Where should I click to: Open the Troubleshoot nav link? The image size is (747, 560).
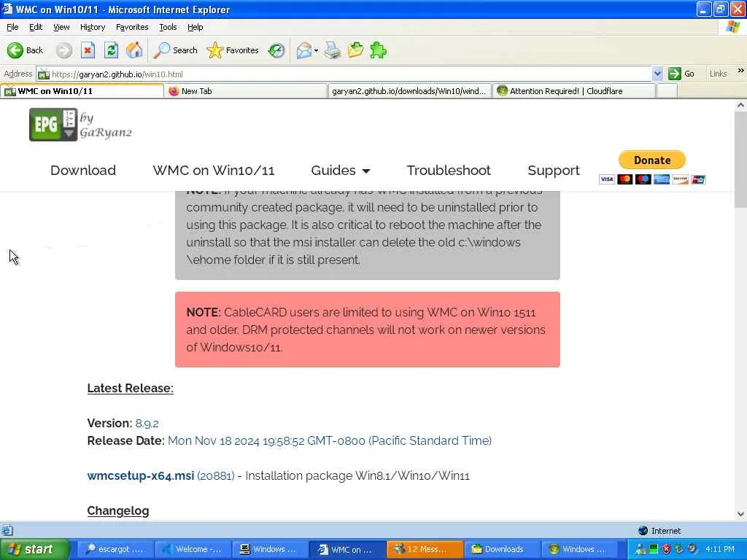(449, 171)
